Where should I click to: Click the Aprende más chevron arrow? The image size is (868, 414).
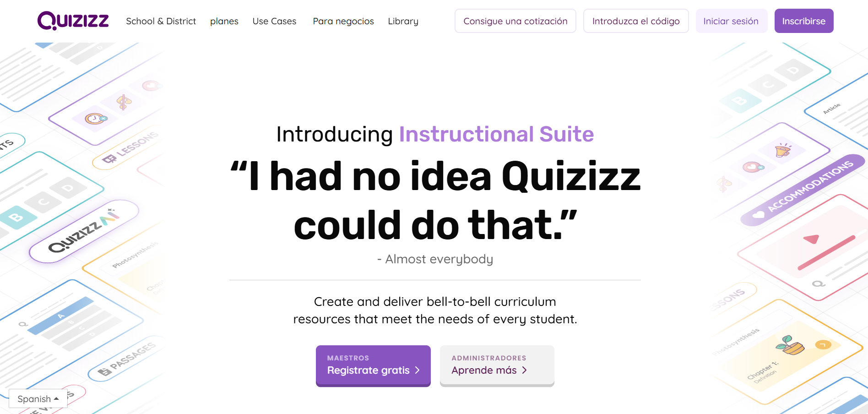525,370
